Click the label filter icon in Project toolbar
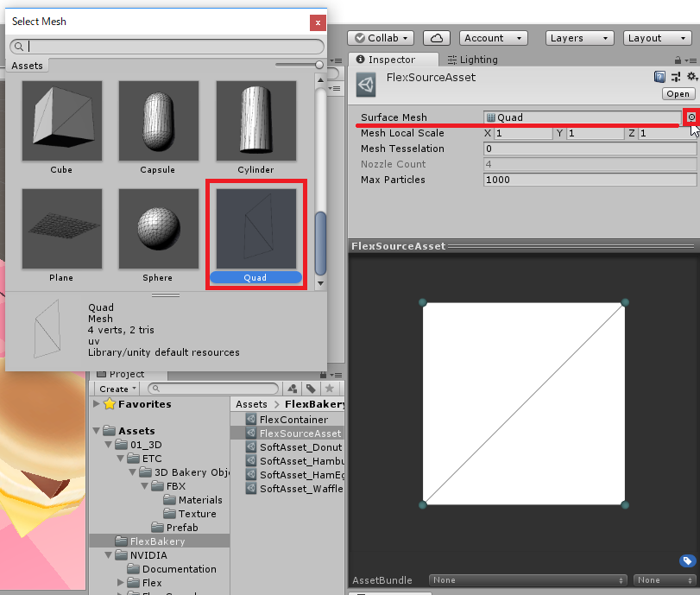Screen dimensions: 700x595 (x=311, y=389)
